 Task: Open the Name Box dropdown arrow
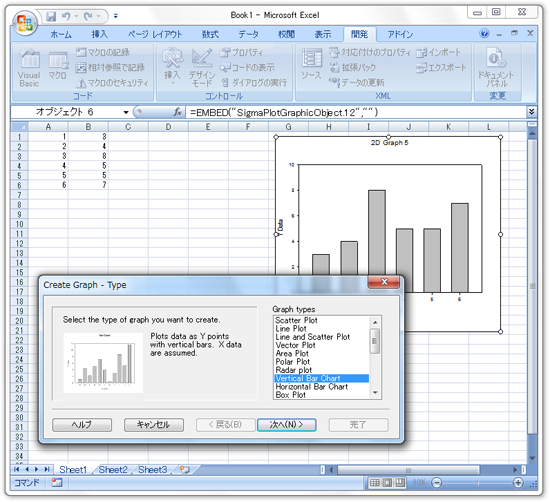coord(126,112)
